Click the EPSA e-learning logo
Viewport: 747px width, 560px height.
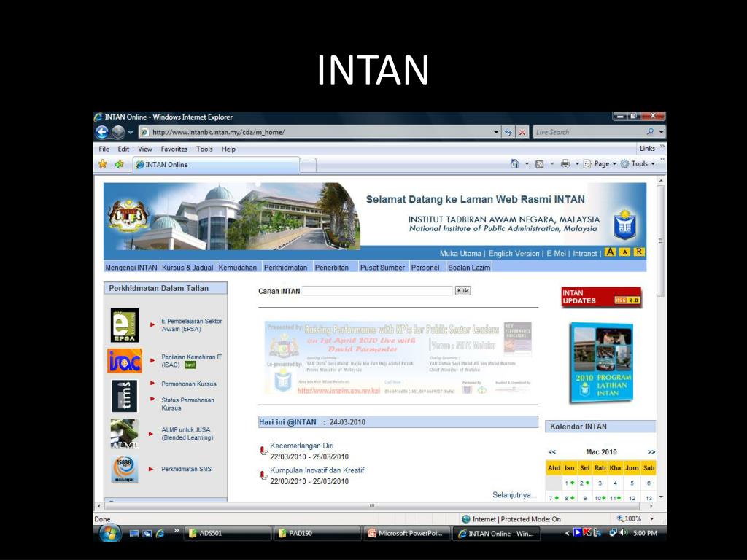pyautogui.click(x=124, y=325)
